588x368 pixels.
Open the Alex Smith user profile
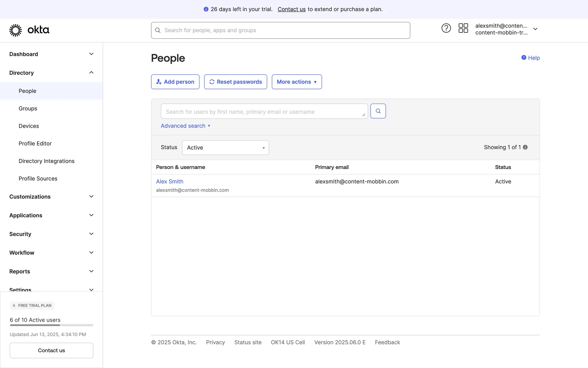point(170,182)
